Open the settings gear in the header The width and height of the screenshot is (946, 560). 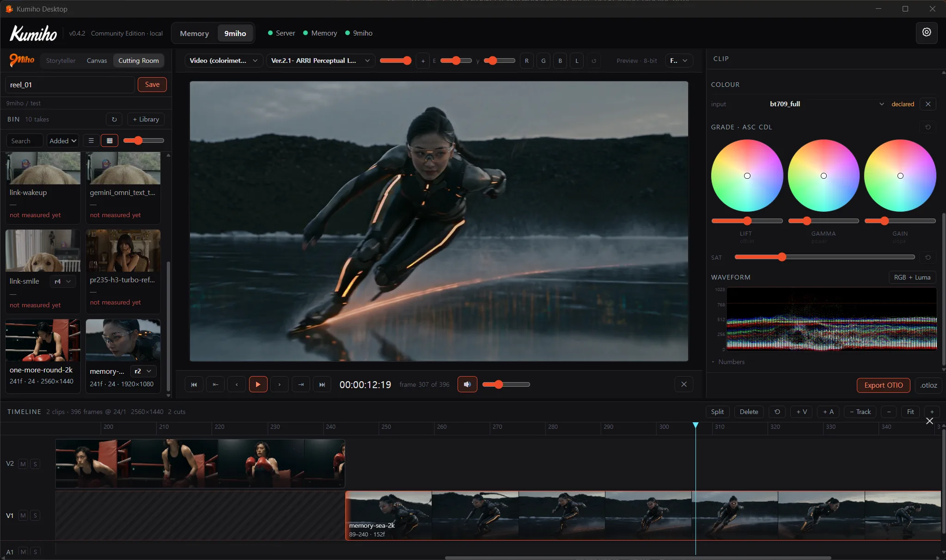[x=926, y=33]
